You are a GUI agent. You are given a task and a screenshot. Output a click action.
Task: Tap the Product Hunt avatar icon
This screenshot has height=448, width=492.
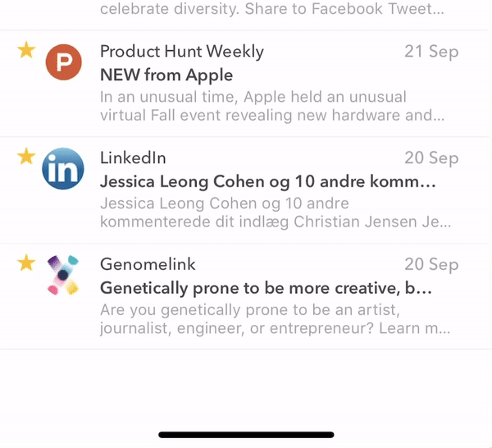pyautogui.click(x=64, y=62)
